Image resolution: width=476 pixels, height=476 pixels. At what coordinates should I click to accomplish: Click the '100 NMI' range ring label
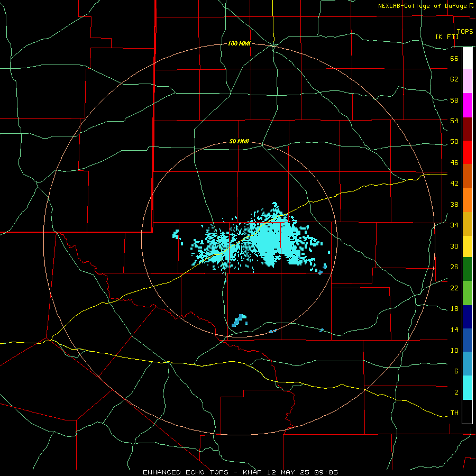point(239,44)
